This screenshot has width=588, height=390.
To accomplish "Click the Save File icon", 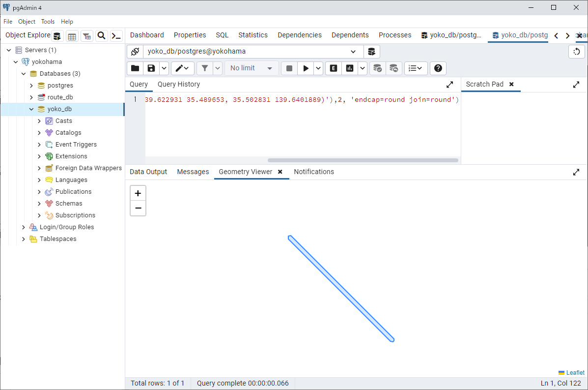I will [151, 68].
